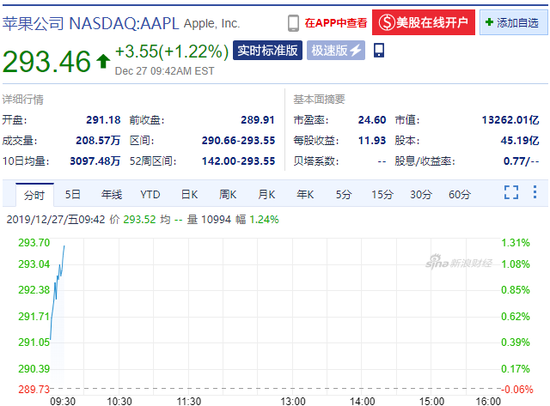
Task: Click P/E ratio value 24.60
Action: pos(372,120)
